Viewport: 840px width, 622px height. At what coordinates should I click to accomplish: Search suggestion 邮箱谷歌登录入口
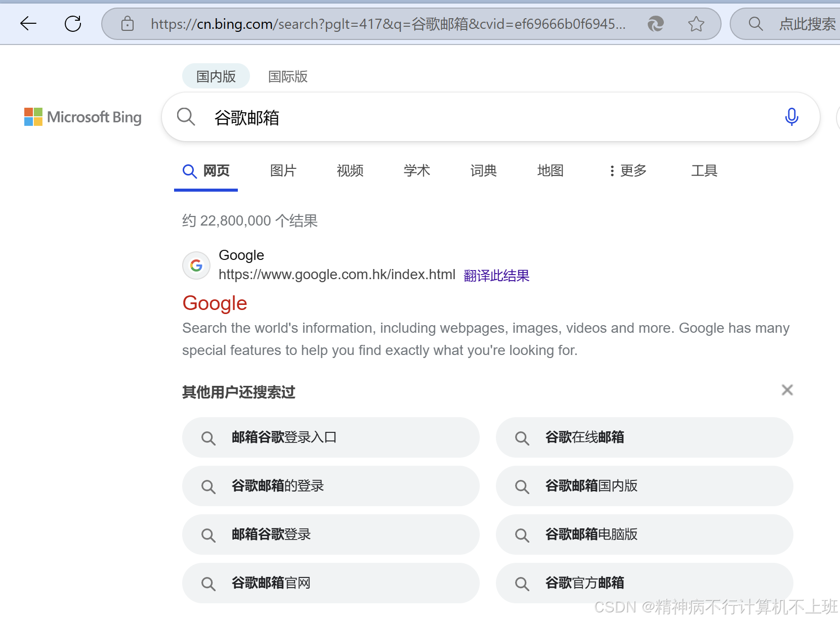coord(331,437)
